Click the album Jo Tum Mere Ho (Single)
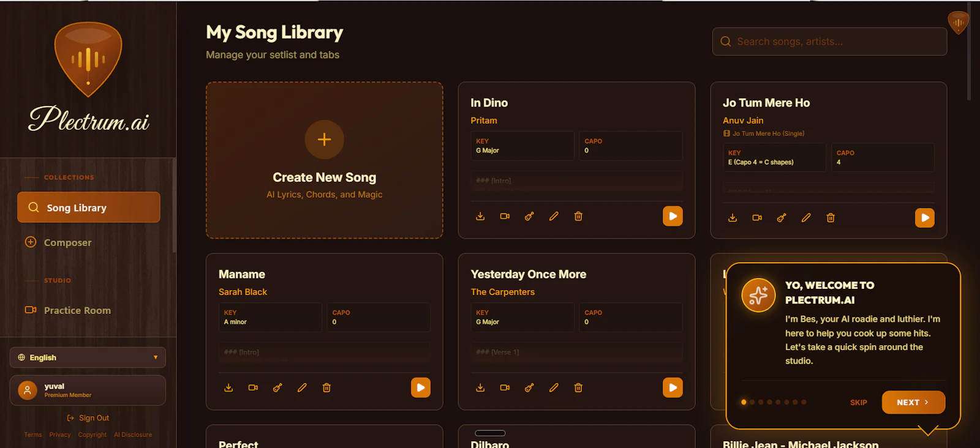This screenshot has width=980, height=448. [764, 133]
